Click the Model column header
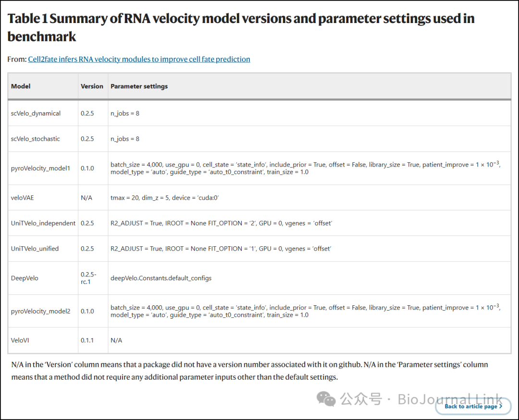The width and height of the screenshot is (519, 420). [21, 86]
